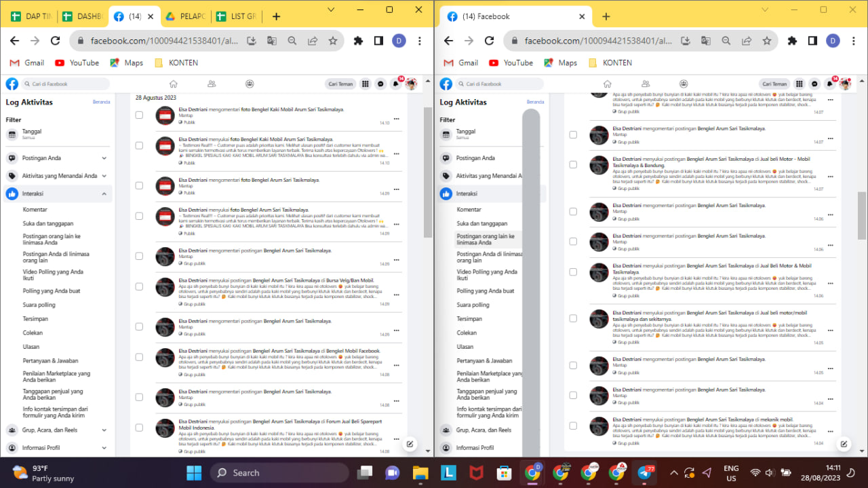The image size is (868, 488).
Task: Open Messenger icon in right window
Action: coord(814,84)
